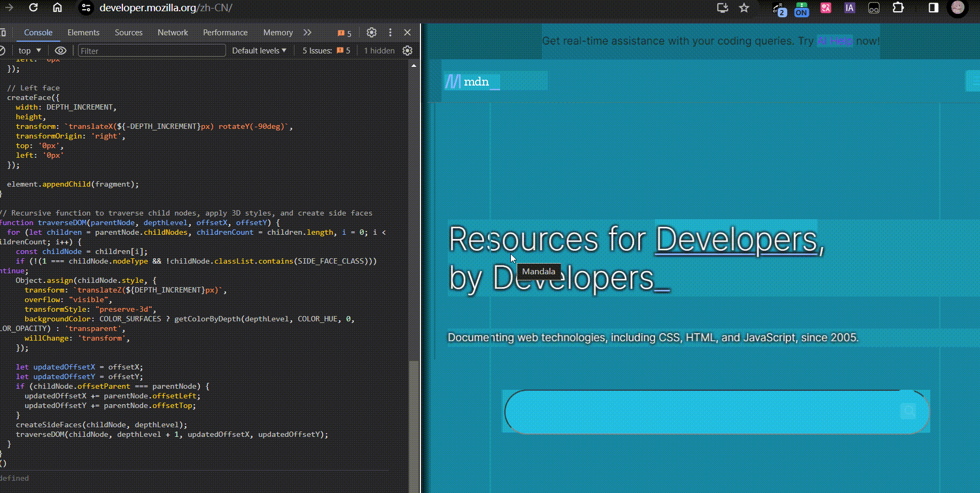
Task: Click the '// Left face' comment line
Action: (x=33, y=88)
